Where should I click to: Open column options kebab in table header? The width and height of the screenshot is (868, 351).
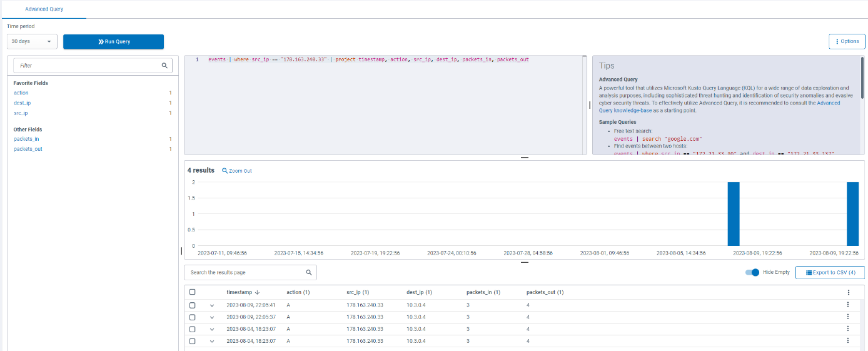(848, 292)
